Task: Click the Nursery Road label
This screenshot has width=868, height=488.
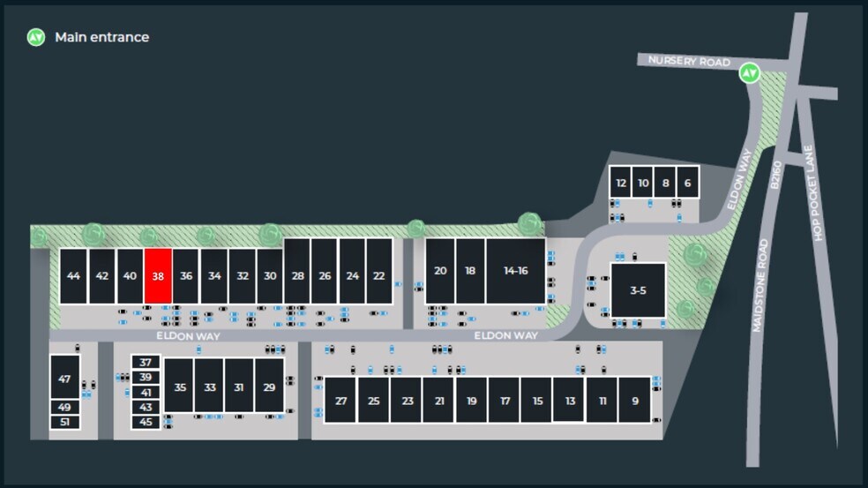Action: click(689, 61)
